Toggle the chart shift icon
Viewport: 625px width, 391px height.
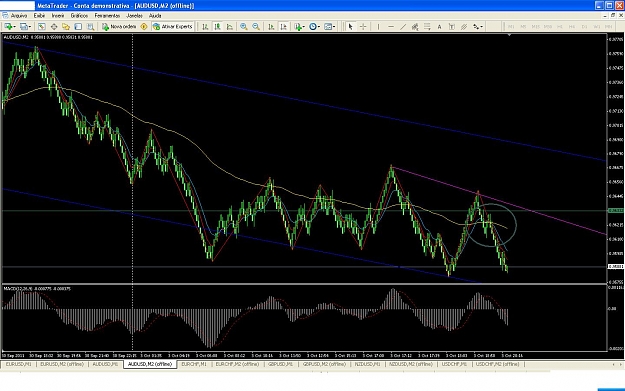(283, 26)
